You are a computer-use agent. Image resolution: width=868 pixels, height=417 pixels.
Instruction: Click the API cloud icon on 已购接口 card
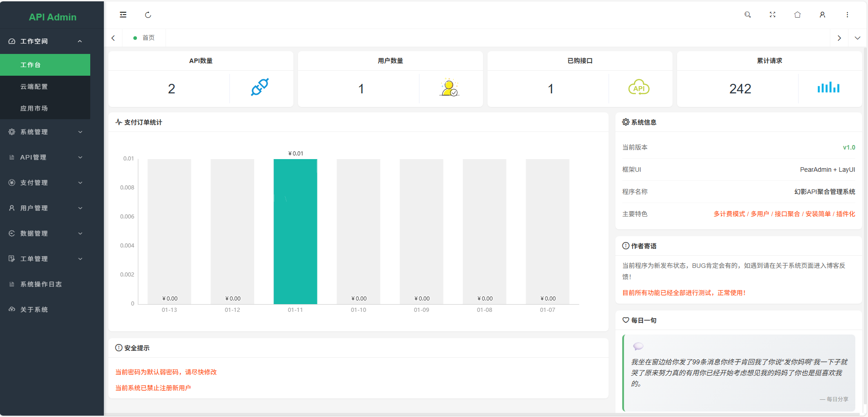(639, 87)
